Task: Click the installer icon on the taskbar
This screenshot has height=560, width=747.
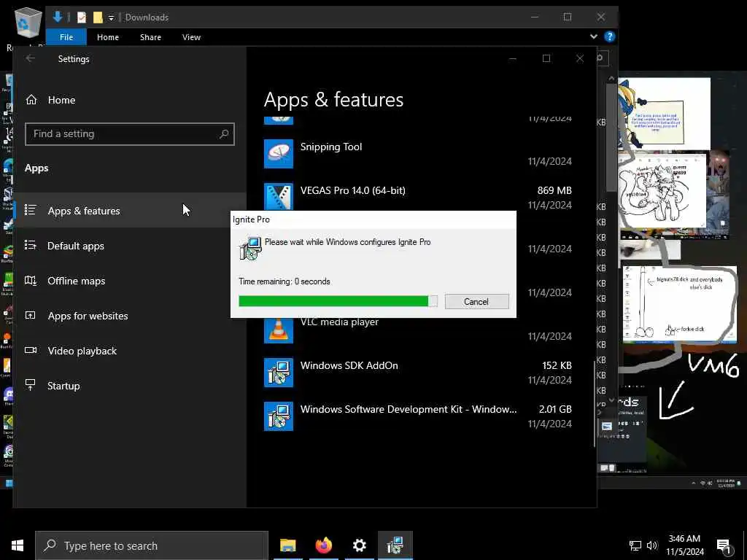Action: [x=395, y=545]
